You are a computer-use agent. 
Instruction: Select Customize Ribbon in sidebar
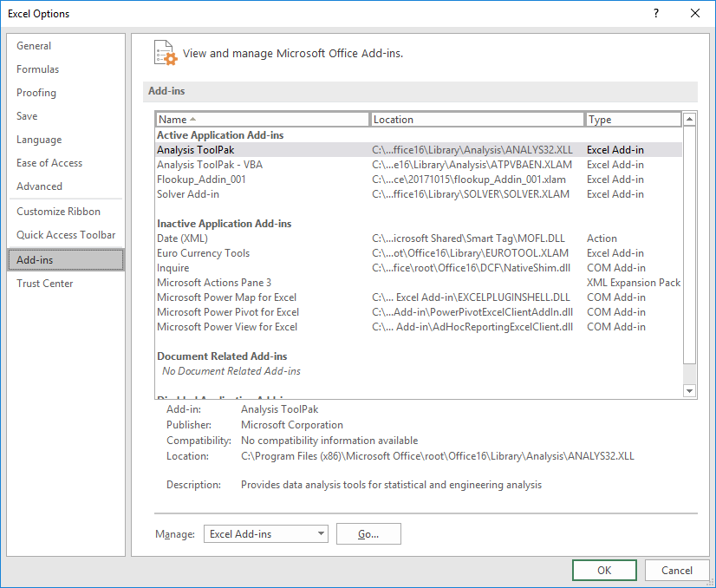point(66,212)
